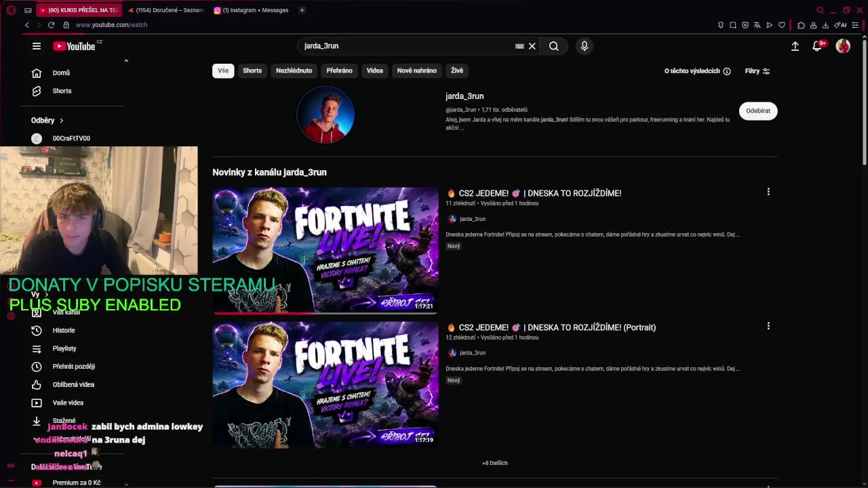The width and height of the screenshot is (868, 488).
Task: Open Oblíbená videa liked videos
Action: click(73, 384)
